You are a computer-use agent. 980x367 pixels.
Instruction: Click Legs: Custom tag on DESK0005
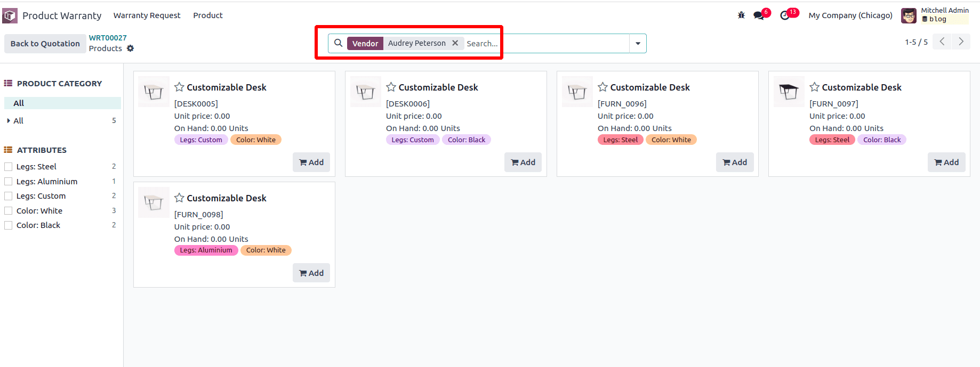(201, 140)
